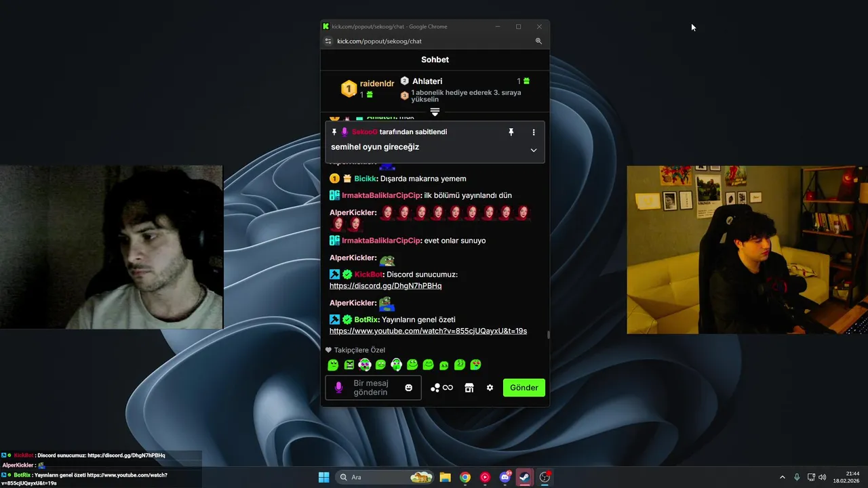Click Ahlateri in gift leaderboard

click(x=427, y=81)
